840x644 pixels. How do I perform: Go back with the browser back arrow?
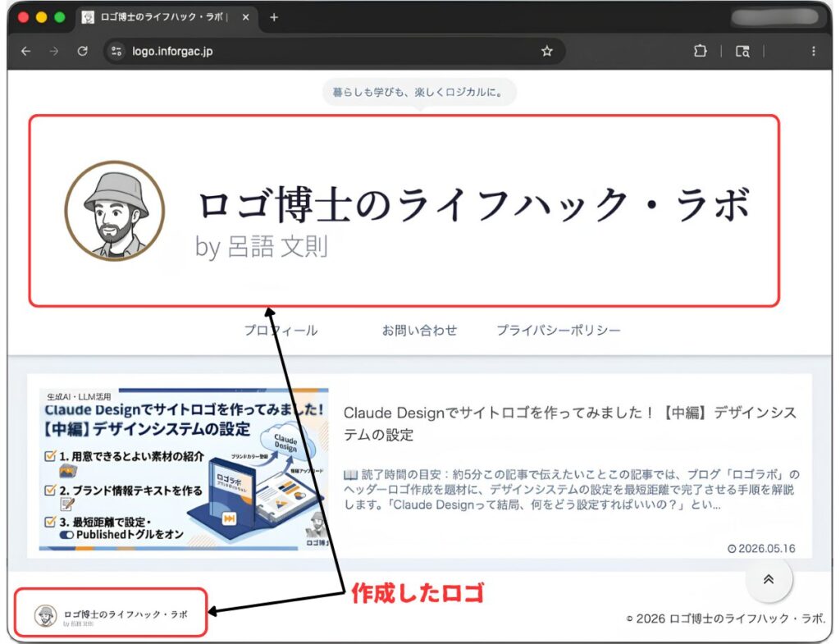(x=25, y=51)
